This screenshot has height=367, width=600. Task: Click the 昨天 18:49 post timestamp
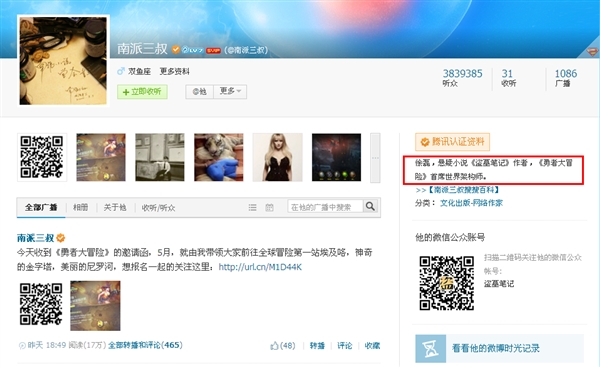(x=47, y=345)
